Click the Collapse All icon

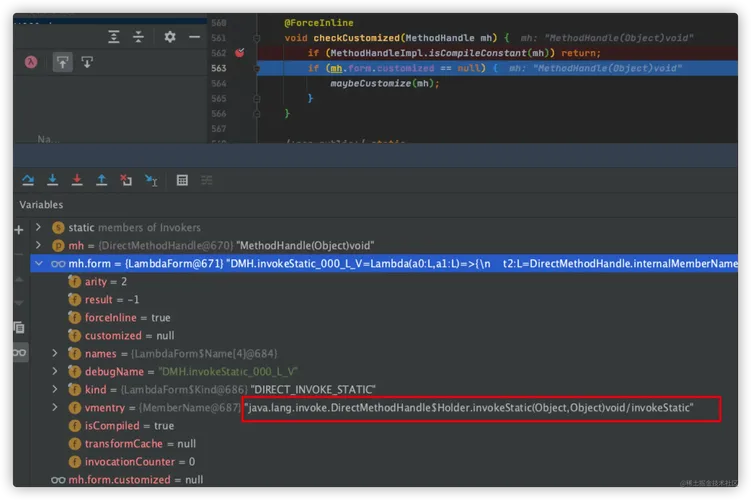(138, 37)
